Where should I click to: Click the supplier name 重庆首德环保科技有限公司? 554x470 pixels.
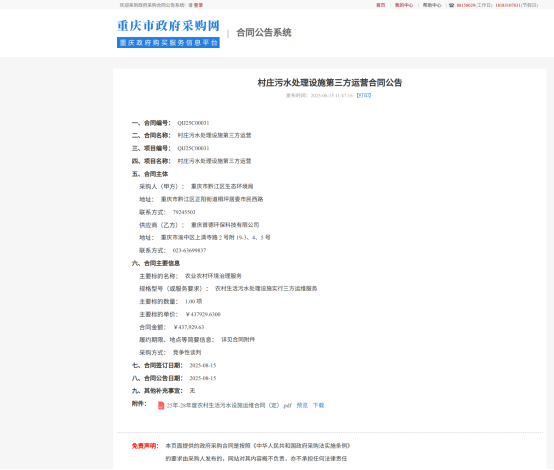tap(225, 225)
